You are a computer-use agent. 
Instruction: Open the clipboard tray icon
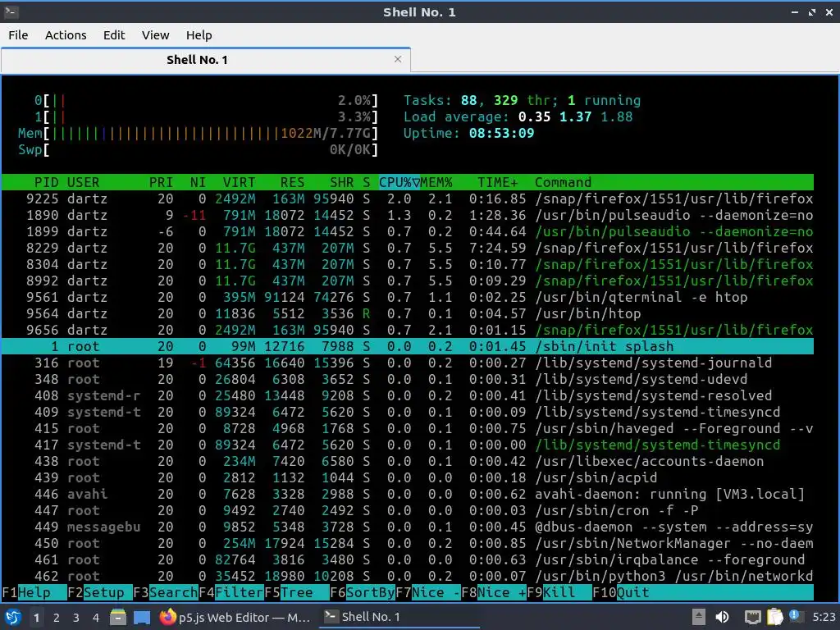coord(775,617)
